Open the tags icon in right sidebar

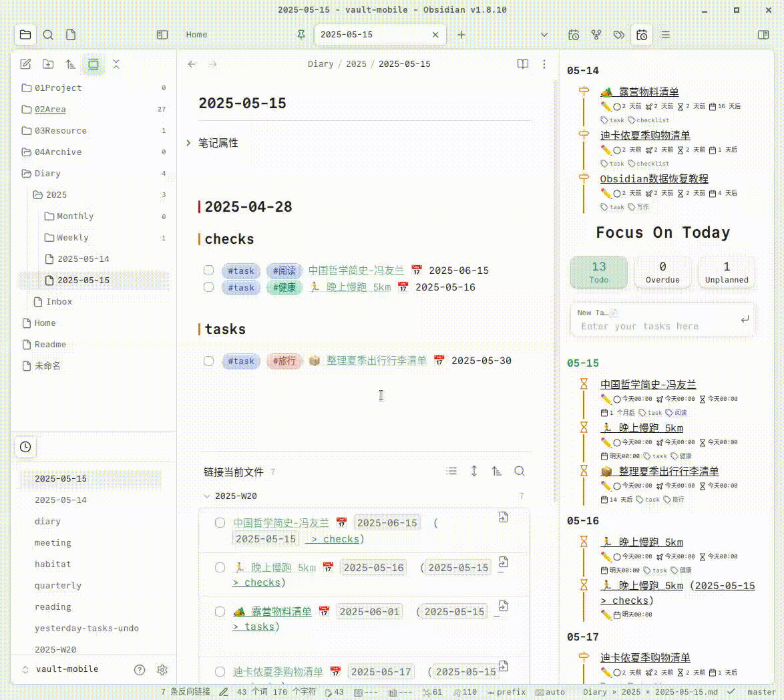tap(619, 35)
